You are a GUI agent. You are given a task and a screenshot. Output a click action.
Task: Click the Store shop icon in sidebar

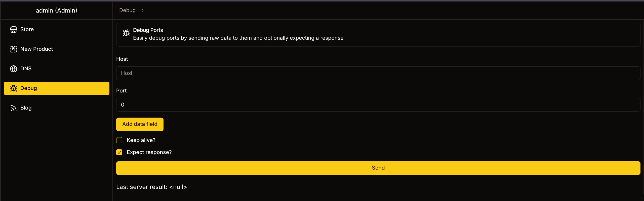tap(14, 30)
